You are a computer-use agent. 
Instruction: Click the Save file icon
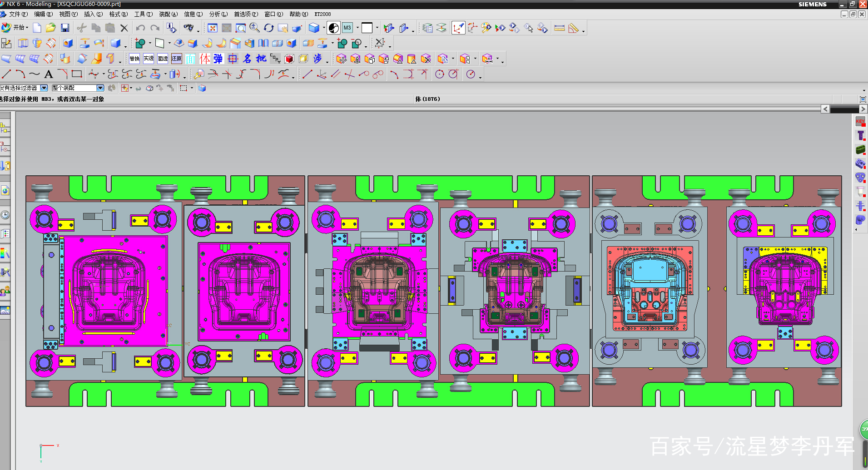click(x=65, y=28)
